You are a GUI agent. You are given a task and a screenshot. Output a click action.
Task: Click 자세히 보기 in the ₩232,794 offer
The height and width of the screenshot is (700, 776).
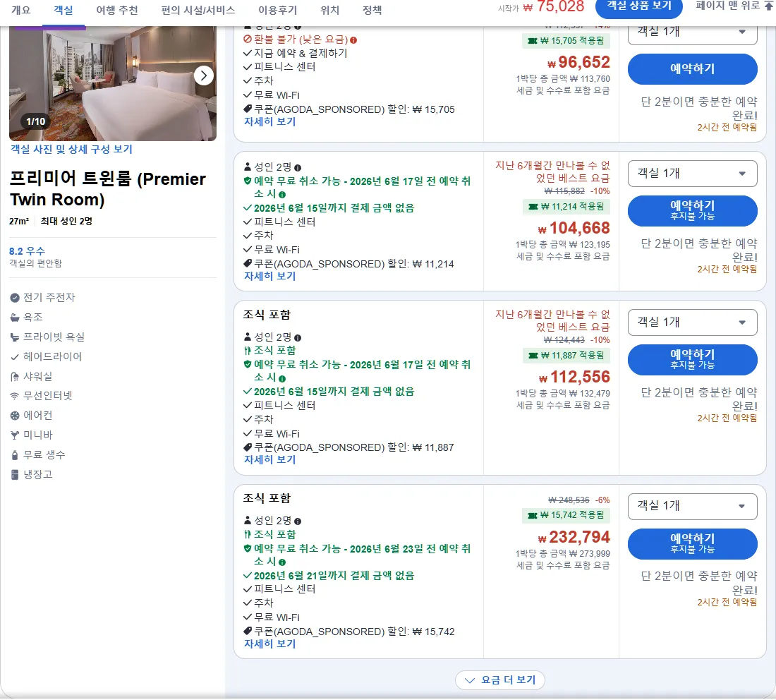(x=269, y=644)
